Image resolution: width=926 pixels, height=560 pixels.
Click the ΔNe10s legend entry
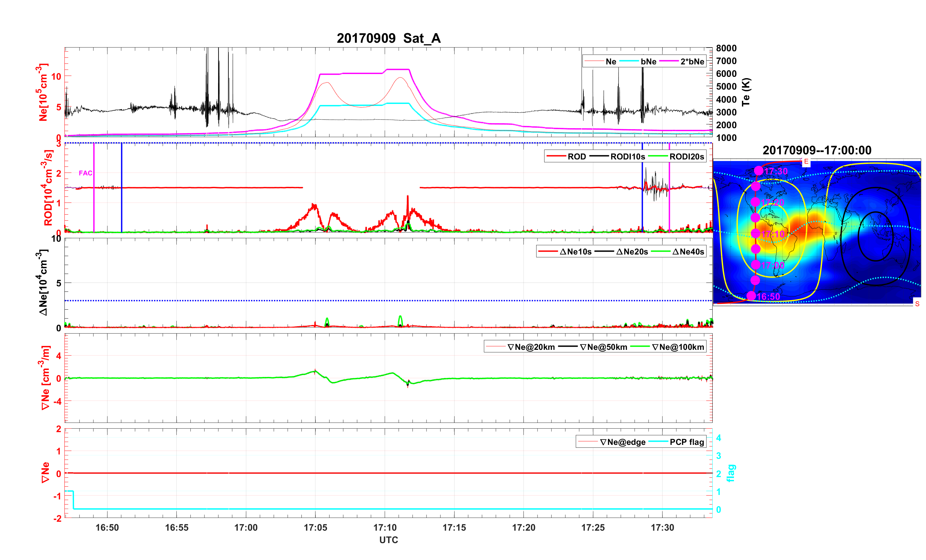click(575, 252)
